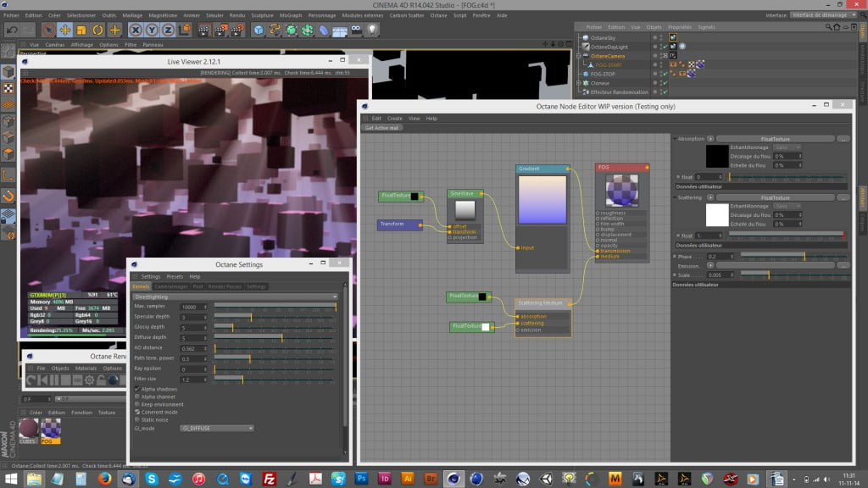
Task: Open the GI_mode dropdown
Action: (217, 429)
